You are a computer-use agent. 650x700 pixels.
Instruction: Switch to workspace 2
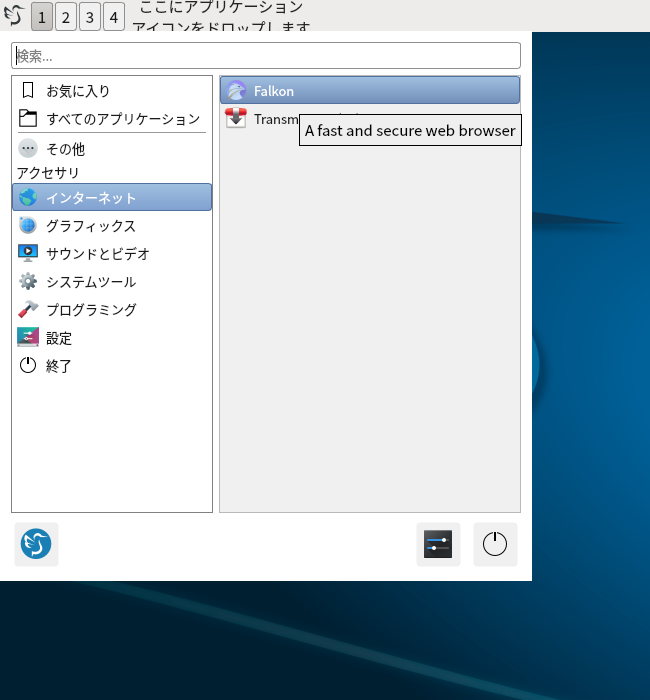[x=66, y=17]
